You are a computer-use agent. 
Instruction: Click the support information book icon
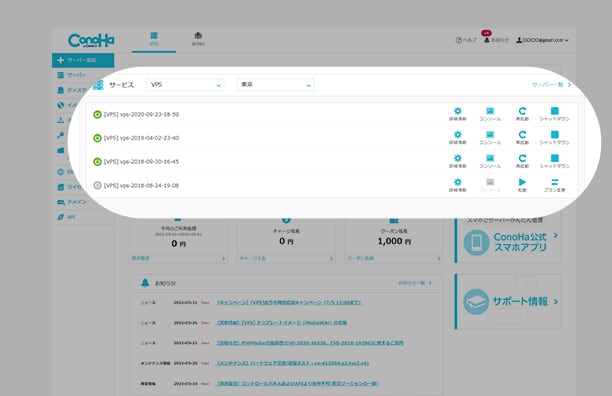(476, 301)
